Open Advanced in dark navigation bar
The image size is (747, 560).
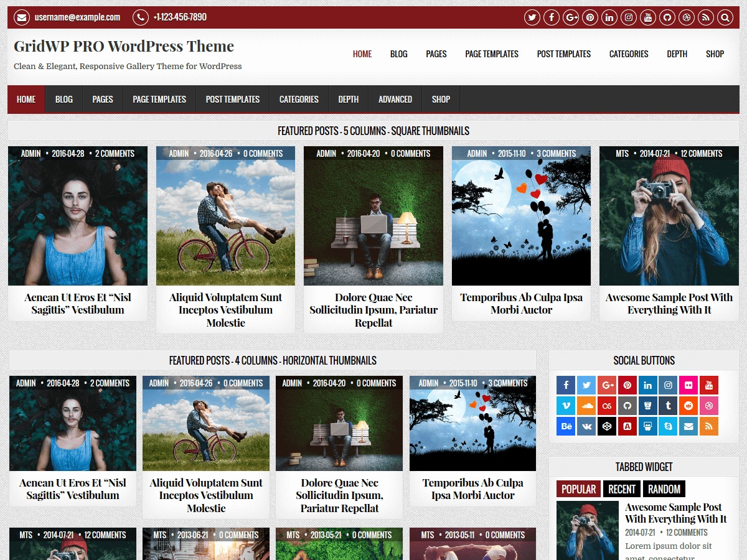pyautogui.click(x=395, y=99)
